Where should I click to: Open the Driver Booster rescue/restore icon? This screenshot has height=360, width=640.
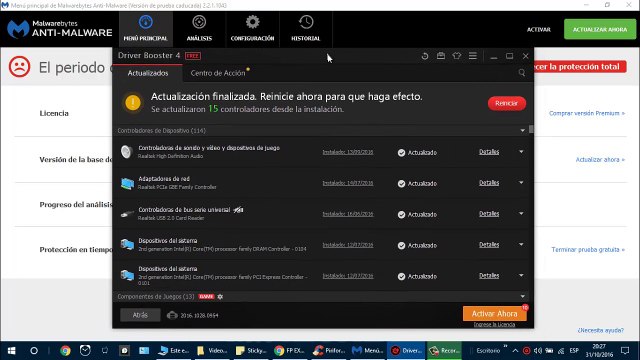coord(424,56)
